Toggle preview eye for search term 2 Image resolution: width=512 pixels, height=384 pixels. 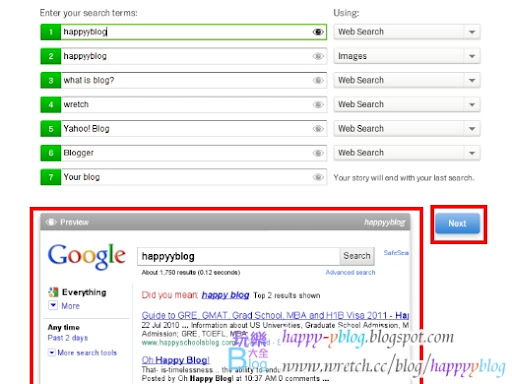tap(318, 56)
